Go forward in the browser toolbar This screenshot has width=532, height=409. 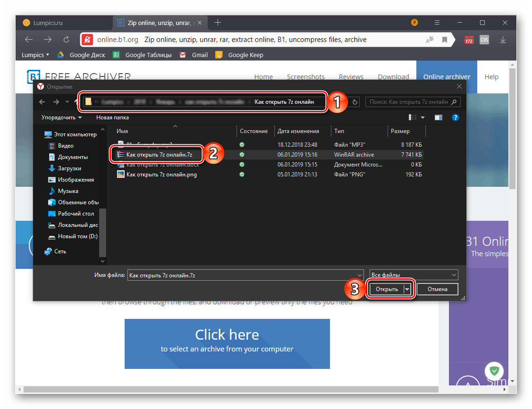[48, 40]
